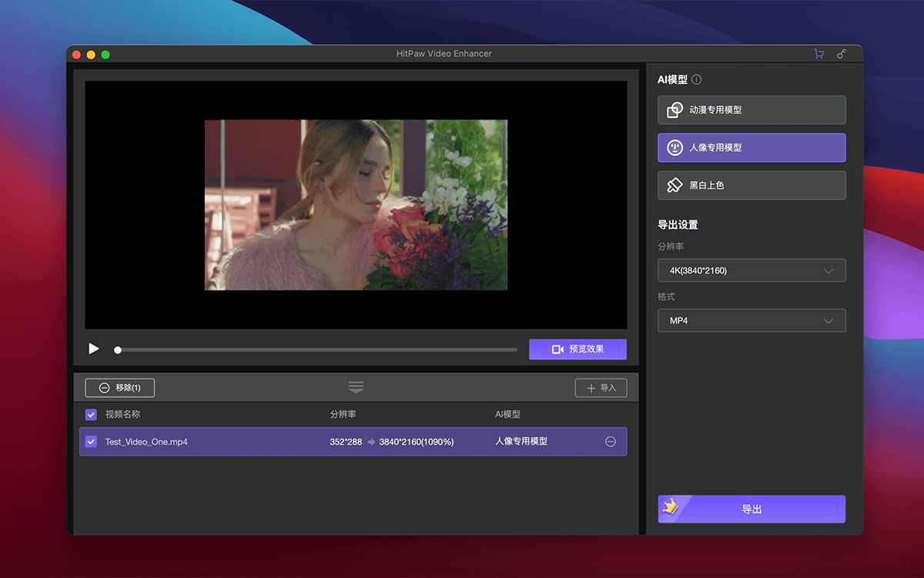
Task: Remove Test_Video_One.mp4 with the minus icon
Action: coord(611,442)
